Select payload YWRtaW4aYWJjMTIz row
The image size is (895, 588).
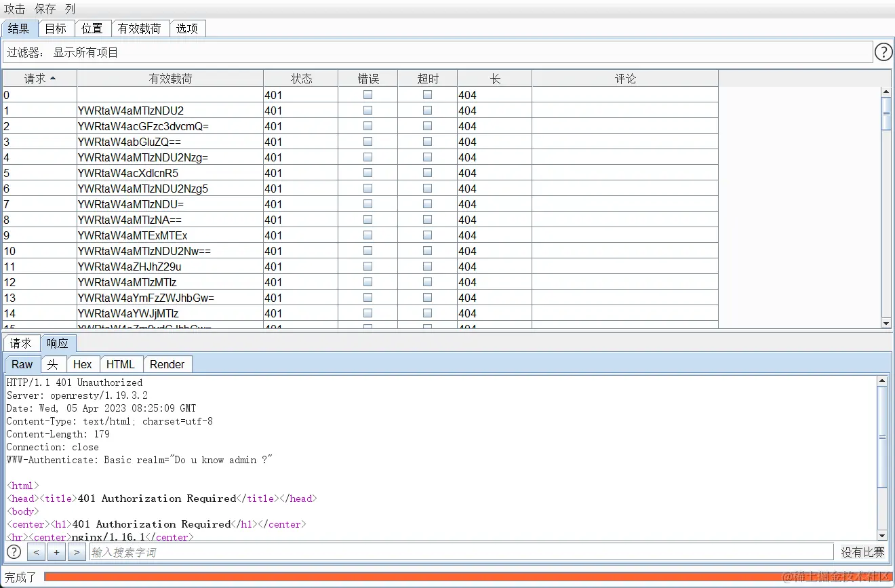[x=360, y=313]
